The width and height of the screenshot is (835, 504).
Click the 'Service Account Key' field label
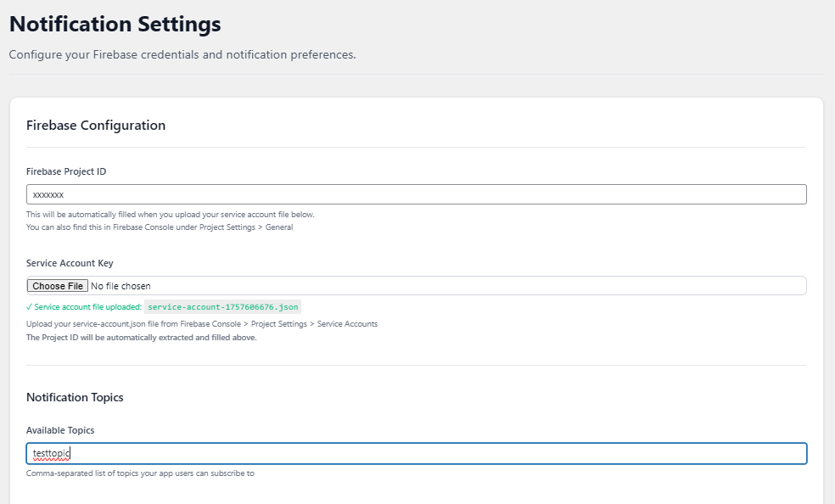pos(70,263)
